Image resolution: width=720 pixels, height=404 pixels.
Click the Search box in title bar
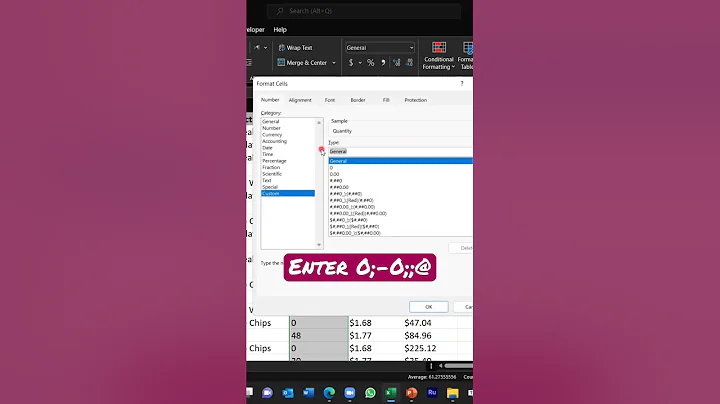coord(364,11)
